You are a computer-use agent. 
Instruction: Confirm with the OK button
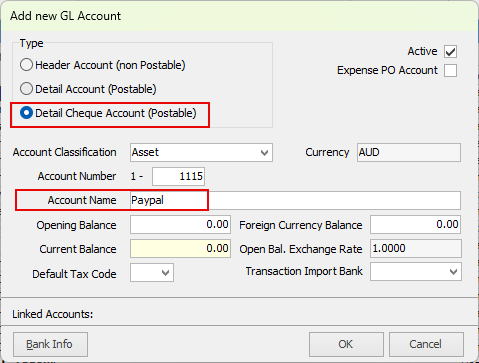346,344
